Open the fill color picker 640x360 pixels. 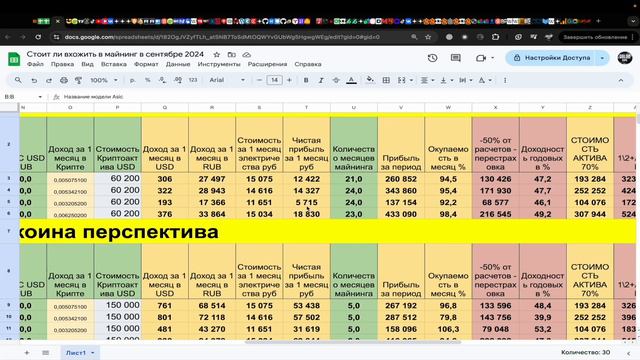pos(370,80)
